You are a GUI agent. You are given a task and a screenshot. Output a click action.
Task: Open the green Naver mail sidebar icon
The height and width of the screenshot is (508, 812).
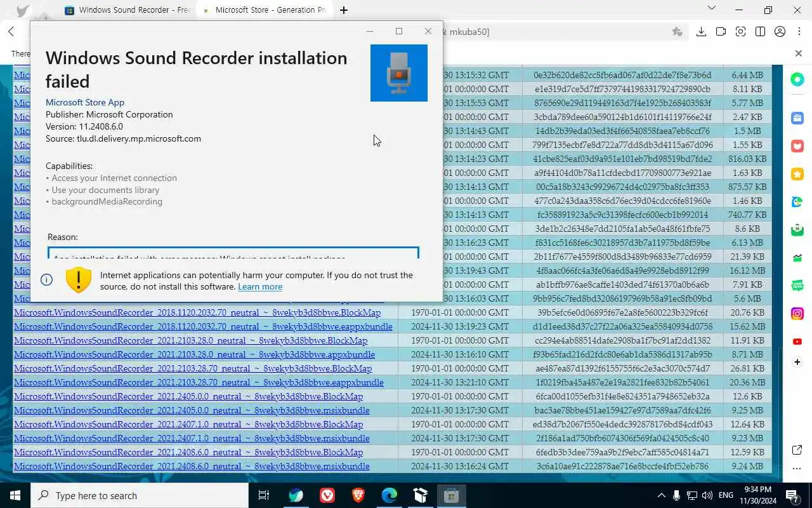tap(797, 230)
